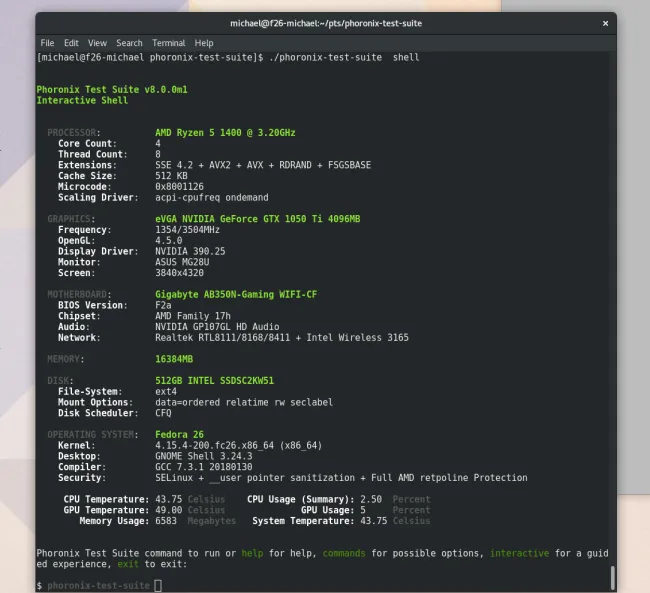Click the 'CFQ' disk scheduler value
Viewport: 650px width, 593px height.
pyautogui.click(x=163, y=413)
